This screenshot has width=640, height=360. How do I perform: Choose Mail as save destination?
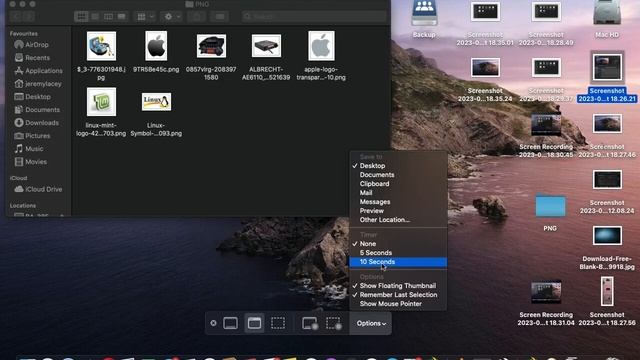398,193
